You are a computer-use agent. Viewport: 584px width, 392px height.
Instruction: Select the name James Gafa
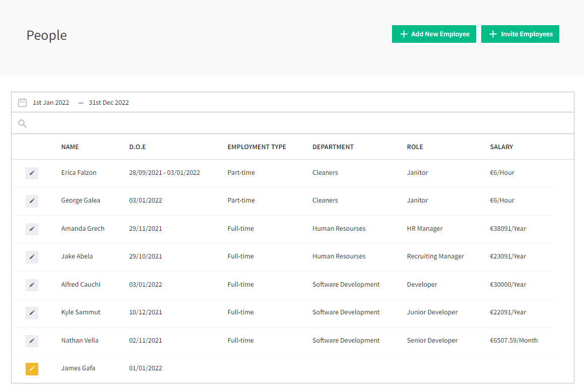pyautogui.click(x=78, y=368)
